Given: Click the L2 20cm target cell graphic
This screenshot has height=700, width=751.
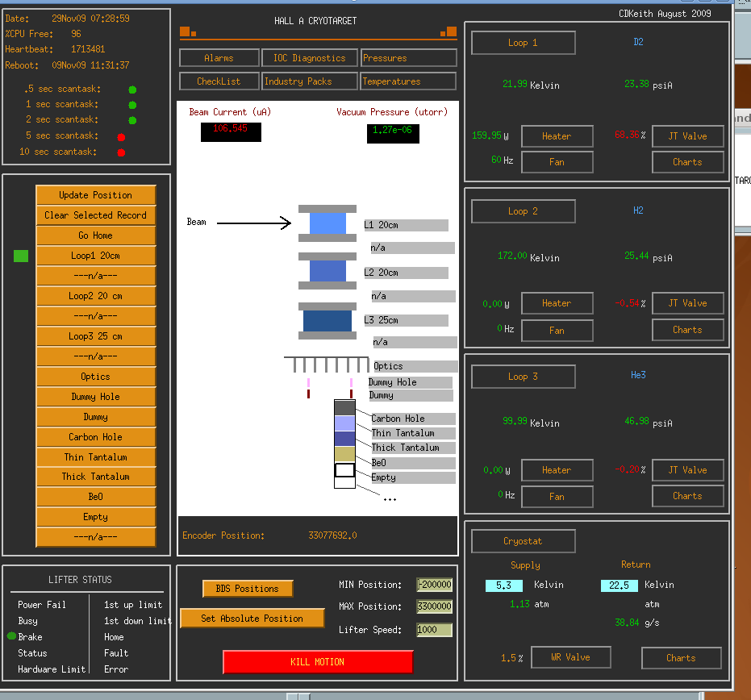Looking at the screenshot, I should (328, 271).
